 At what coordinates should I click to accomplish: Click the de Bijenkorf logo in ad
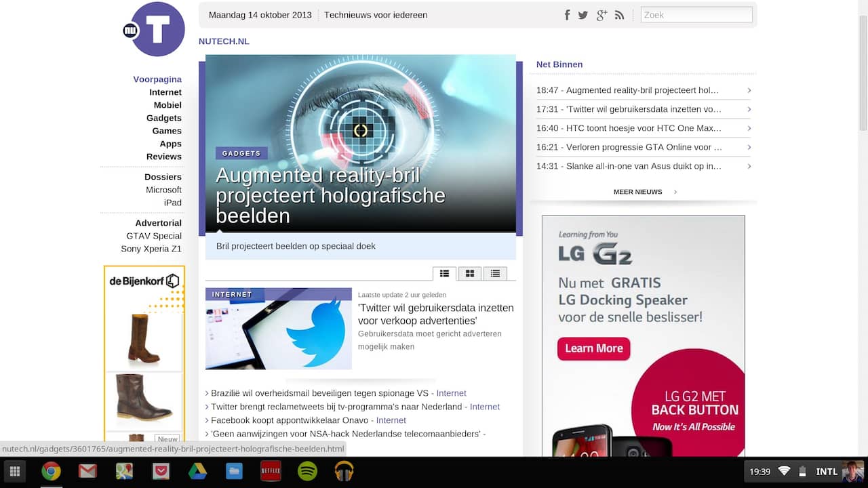pos(144,281)
